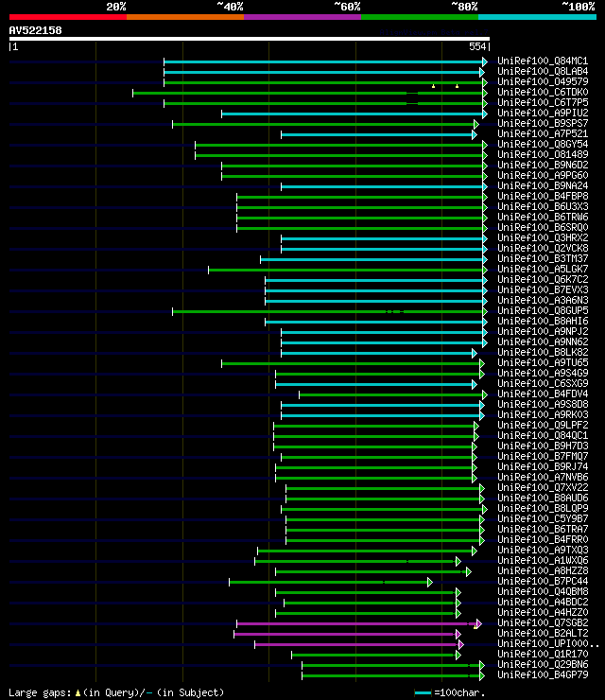
Task: Select the UniRef100_B3TM37 label
Action: tap(543, 258)
